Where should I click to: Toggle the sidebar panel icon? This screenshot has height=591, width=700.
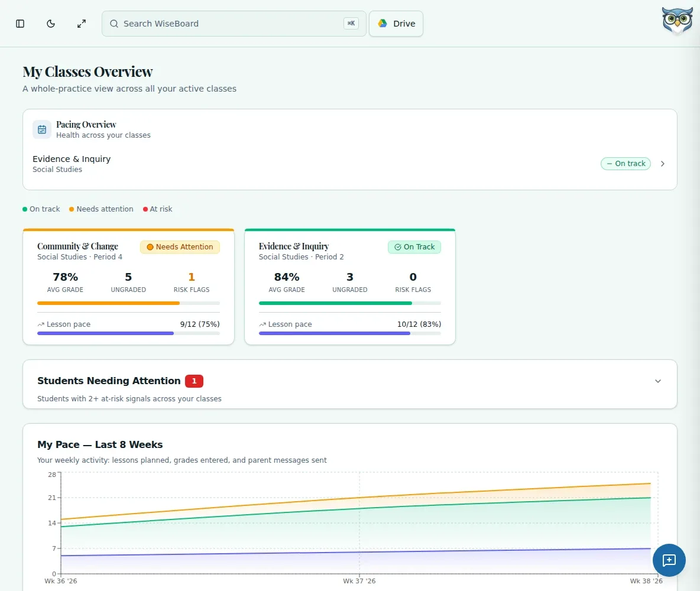[x=20, y=24]
